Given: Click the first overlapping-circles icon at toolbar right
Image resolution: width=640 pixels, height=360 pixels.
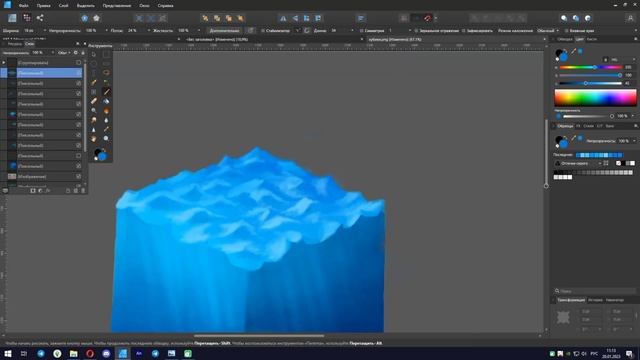Looking at the screenshot, I should pos(564,18).
